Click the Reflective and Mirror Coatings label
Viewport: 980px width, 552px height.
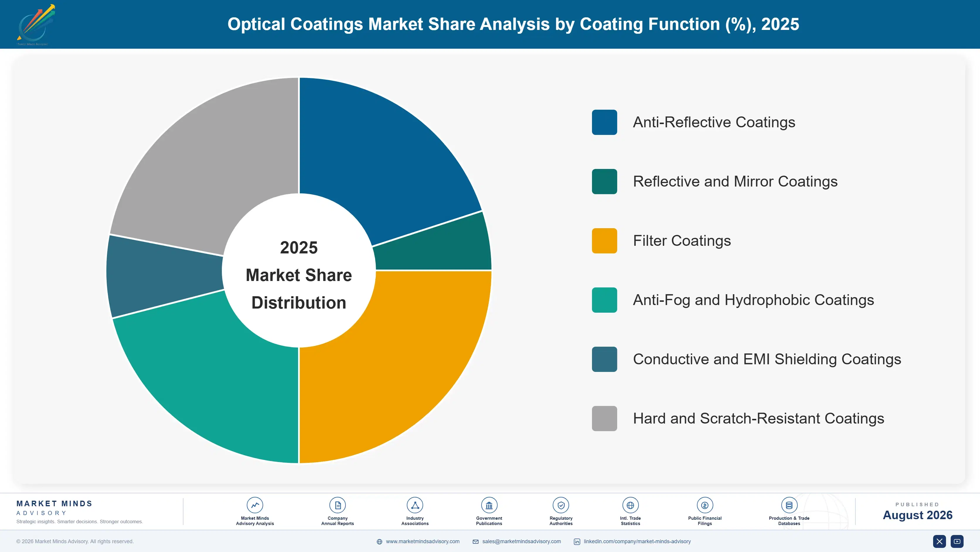pos(735,182)
